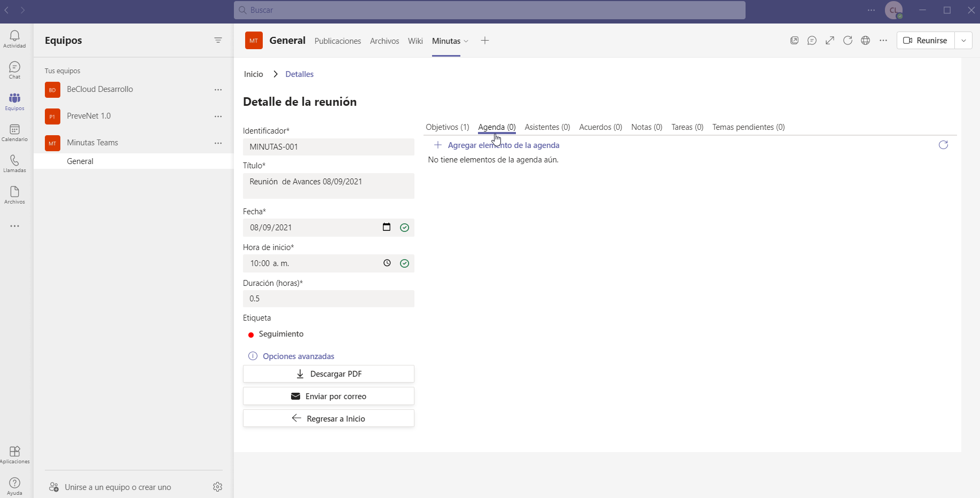980x498 pixels.
Task: Click Enviar por correo button
Action: point(328,396)
